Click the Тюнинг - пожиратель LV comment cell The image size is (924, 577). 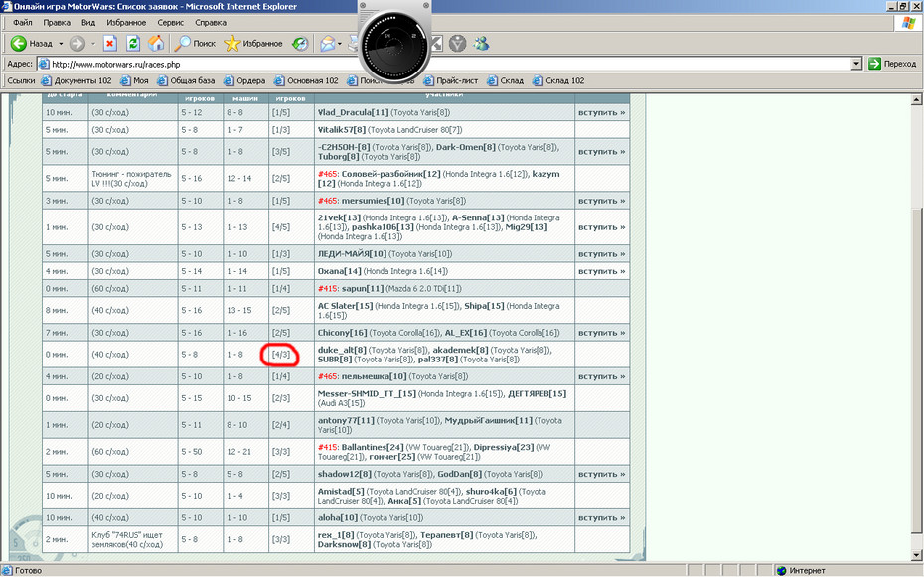(x=133, y=179)
